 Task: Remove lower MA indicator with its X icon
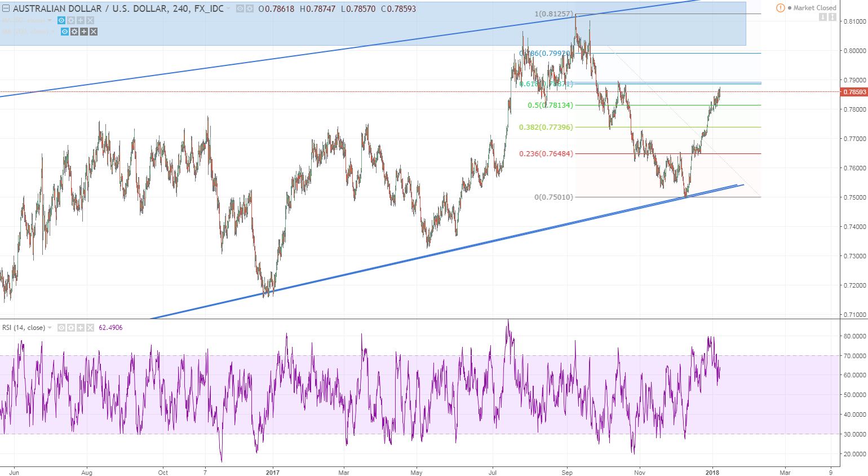(x=94, y=32)
